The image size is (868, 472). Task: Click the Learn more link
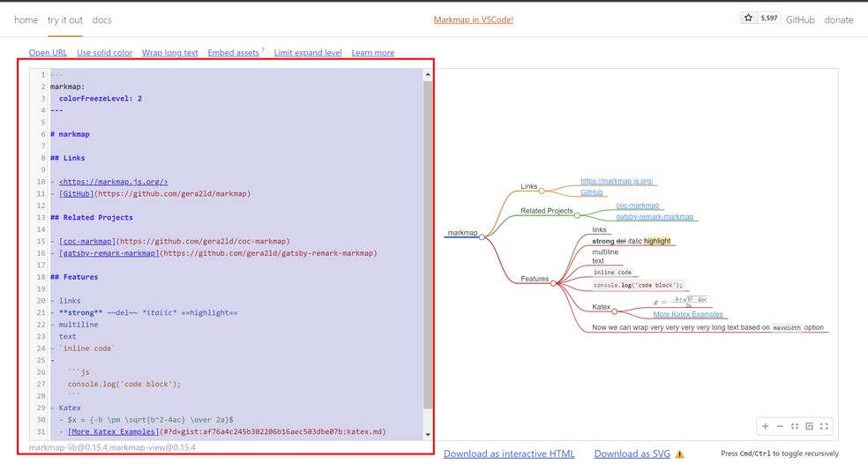pyautogui.click(x=373, y=53)
